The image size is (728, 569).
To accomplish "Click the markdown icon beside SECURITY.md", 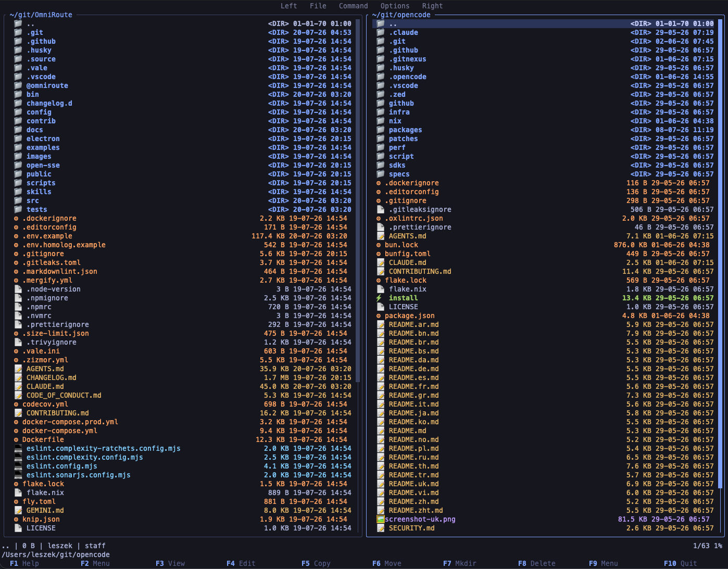I will click(x=381, y=528).
